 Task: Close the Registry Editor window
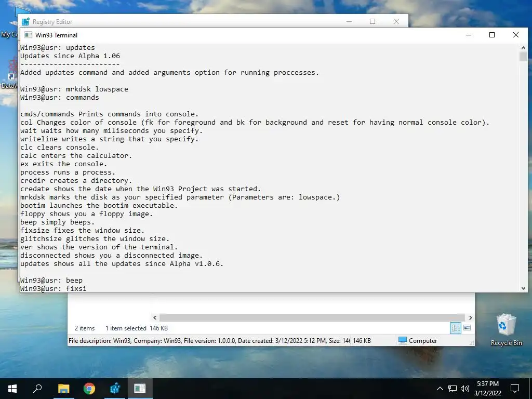point(396,21)
